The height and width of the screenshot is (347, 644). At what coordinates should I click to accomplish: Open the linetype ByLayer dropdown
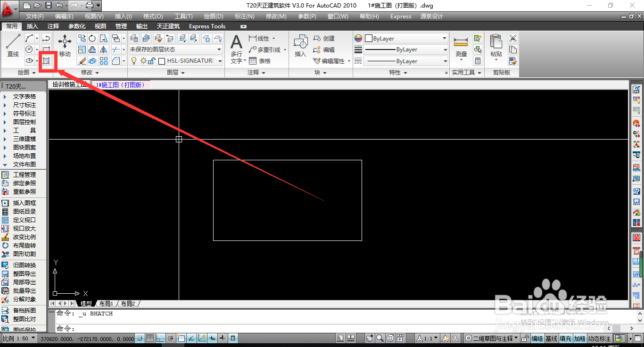point(405,61)
